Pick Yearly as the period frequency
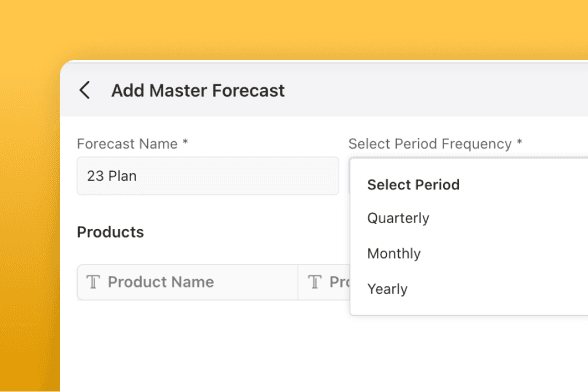The height and width of the screenshot is (392, 588). coord(387,289)
